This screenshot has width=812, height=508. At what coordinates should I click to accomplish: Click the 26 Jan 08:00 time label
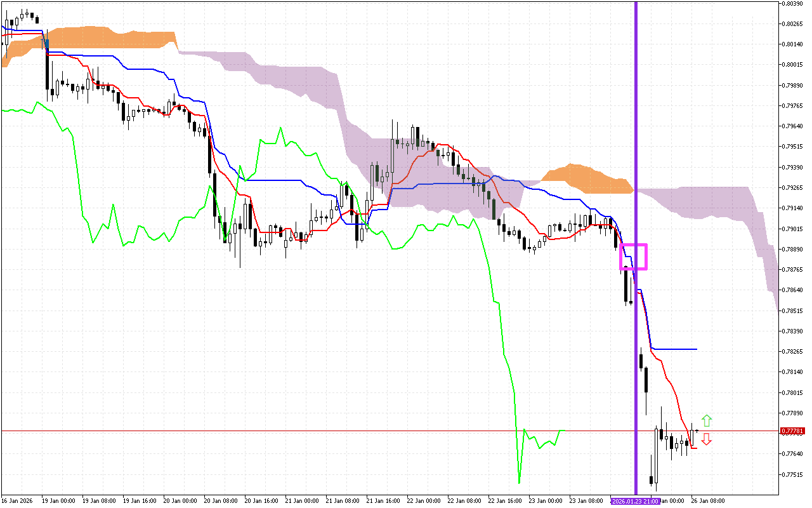pyautogui.click(x=708, y=501)
